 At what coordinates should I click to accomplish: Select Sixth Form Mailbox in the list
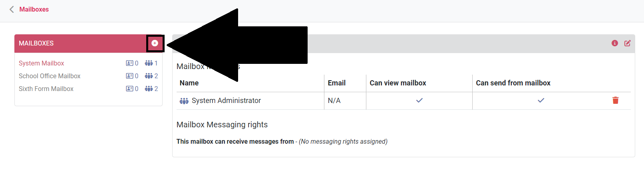pyautogui.click(x=46, y=89)
